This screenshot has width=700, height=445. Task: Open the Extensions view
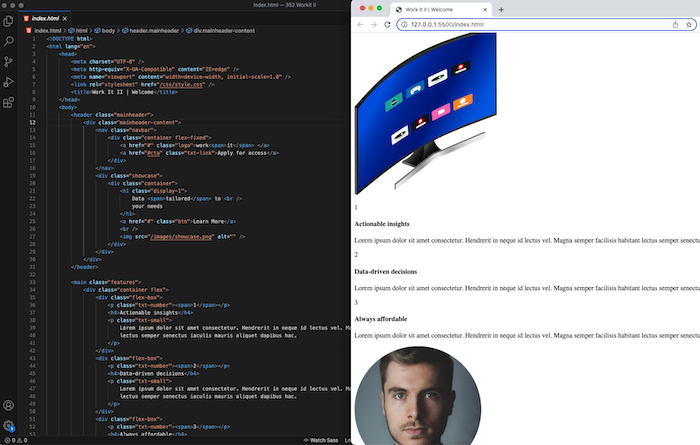8,103
